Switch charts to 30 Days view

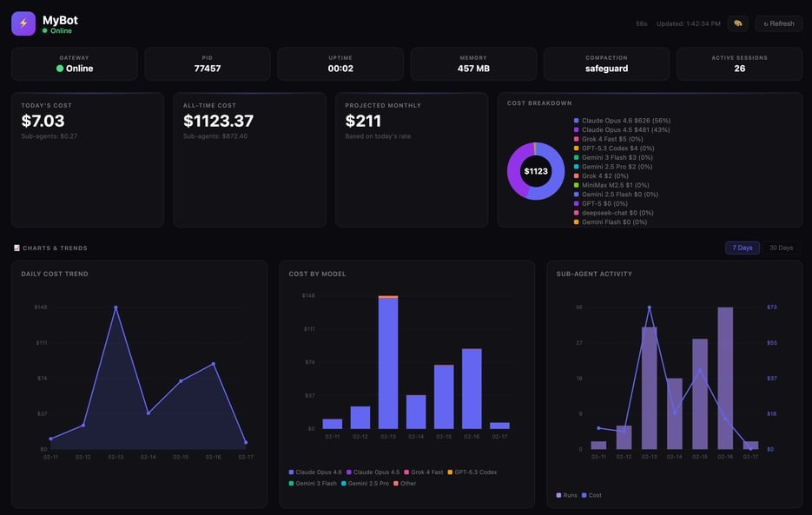point(781,248)
